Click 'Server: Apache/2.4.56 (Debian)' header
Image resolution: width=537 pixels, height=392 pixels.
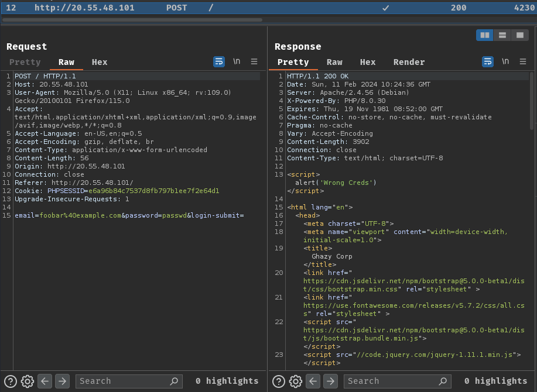tap(348, 92)
